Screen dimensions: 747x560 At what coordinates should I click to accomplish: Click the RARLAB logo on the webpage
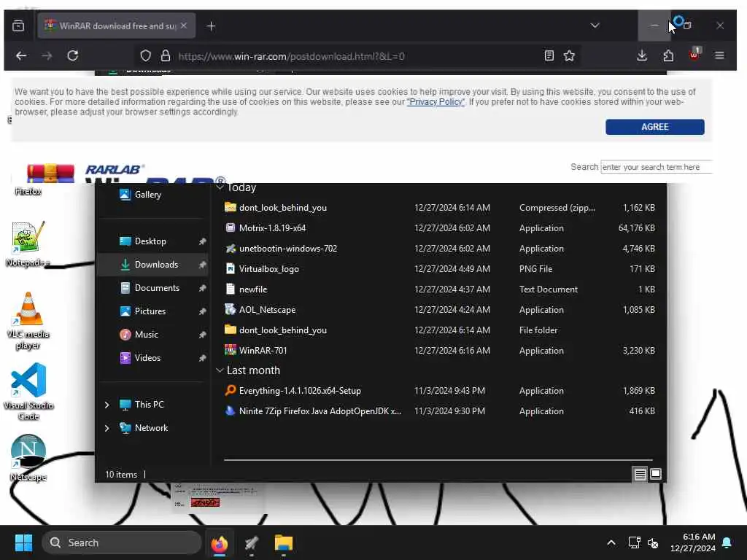tap(114, 169)
